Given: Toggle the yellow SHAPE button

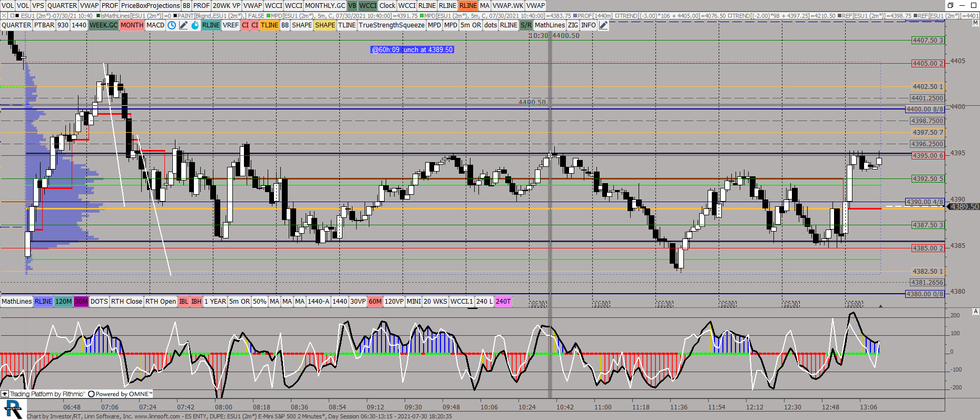Looking at the screenshot, I should [x=325, y=25].
